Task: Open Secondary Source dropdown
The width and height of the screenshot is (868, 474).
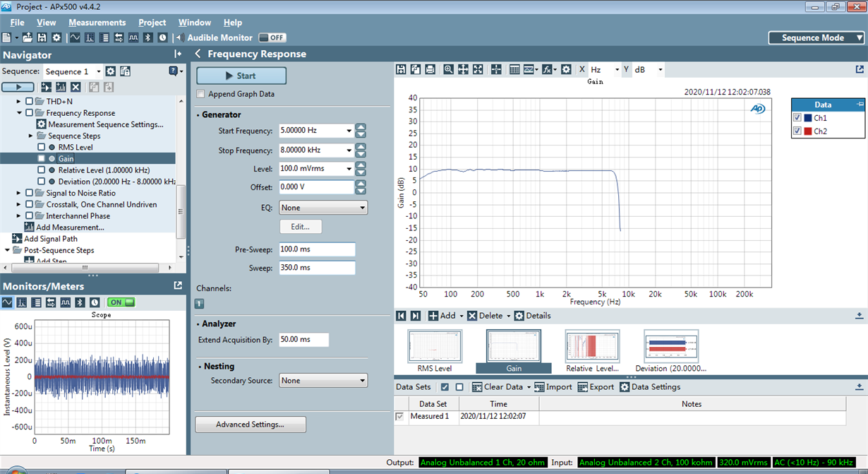Action: pyautogui.click(x=324, y=381)
